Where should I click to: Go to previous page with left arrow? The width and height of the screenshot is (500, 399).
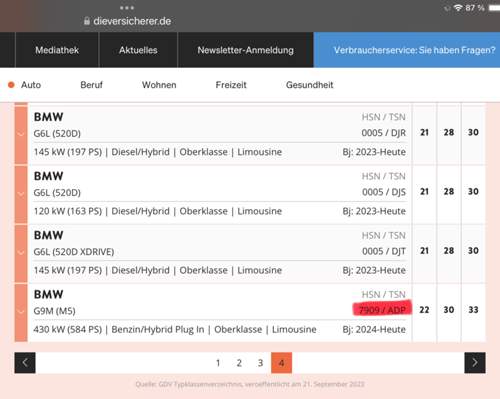tap(25, 363)
